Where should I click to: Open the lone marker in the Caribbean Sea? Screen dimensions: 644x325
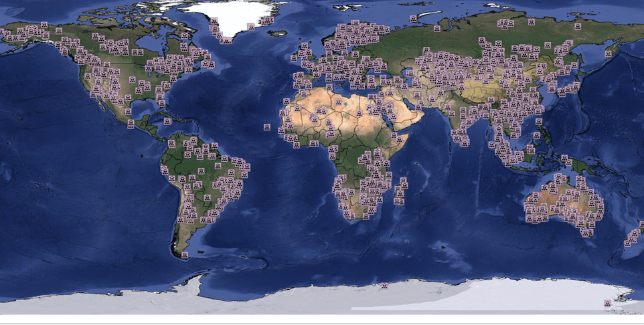point(168,121)
